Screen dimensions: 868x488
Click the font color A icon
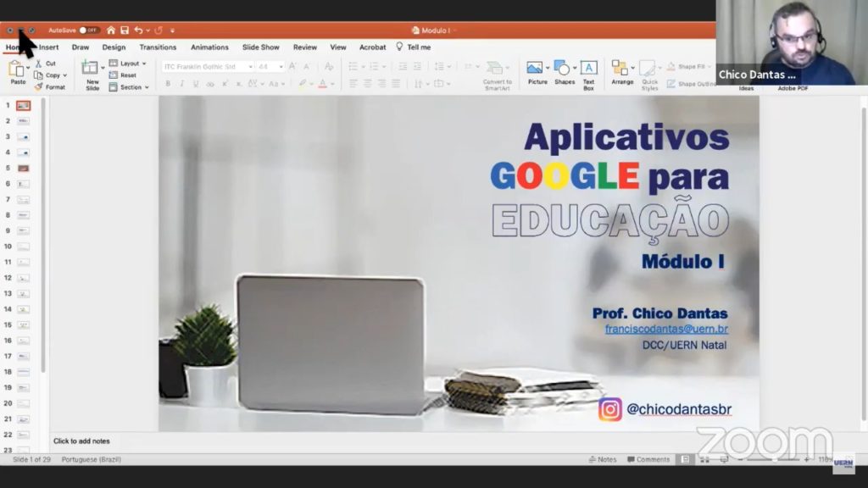pos(323,84)
